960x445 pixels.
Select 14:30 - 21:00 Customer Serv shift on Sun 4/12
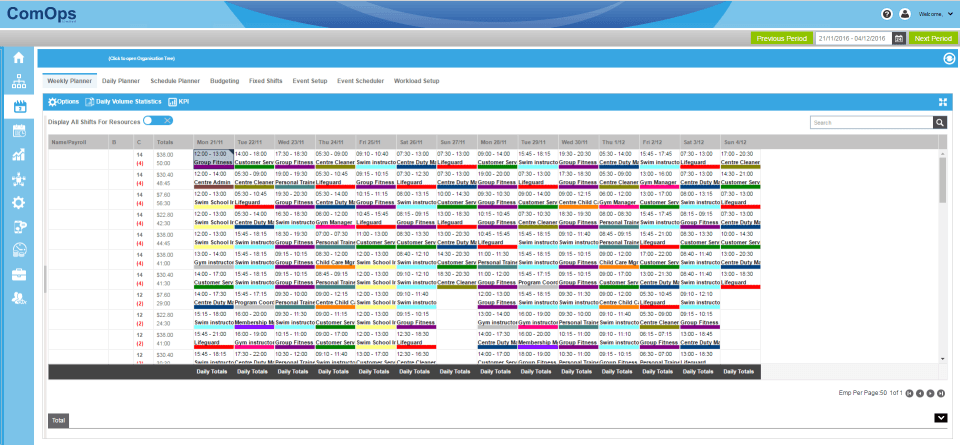tap(740, 179)
